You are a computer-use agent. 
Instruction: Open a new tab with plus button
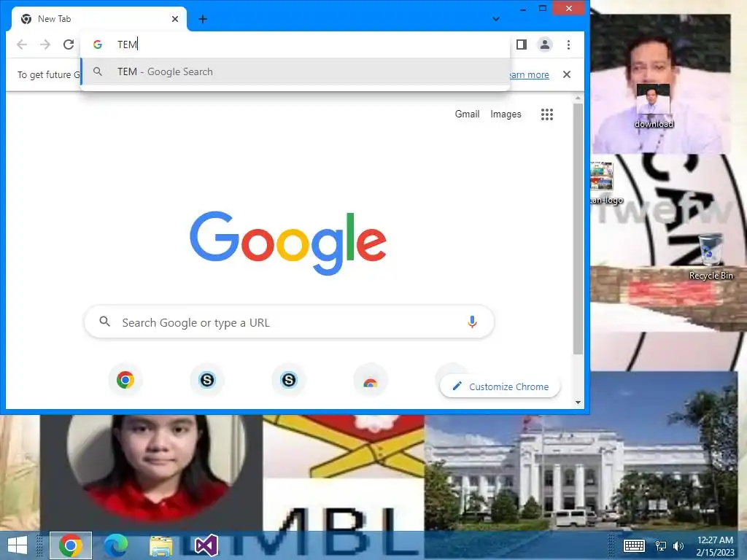pos(203,19)
